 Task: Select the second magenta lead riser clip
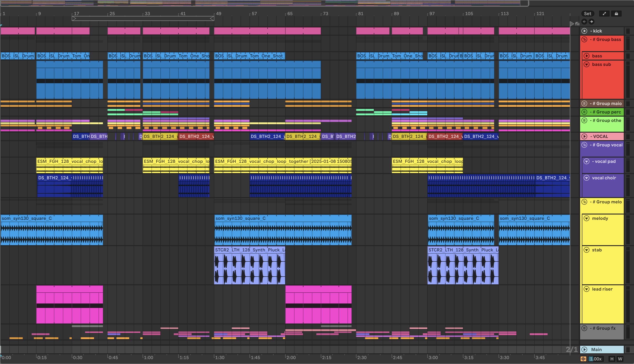318,305
